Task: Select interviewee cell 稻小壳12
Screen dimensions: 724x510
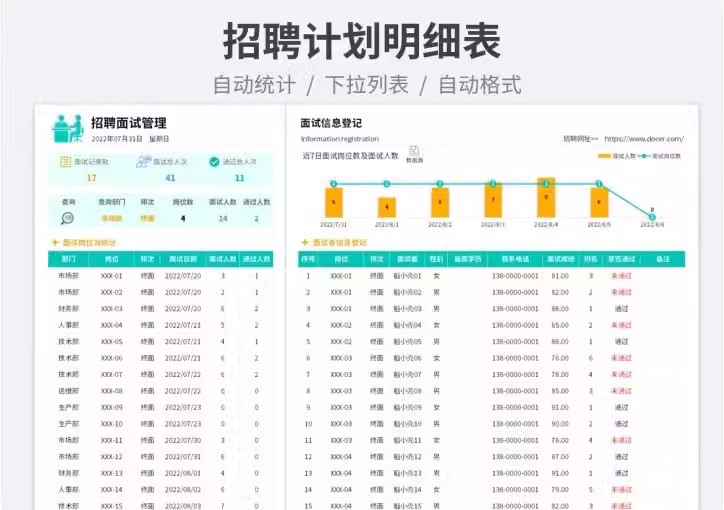Action: pos(407,457)
